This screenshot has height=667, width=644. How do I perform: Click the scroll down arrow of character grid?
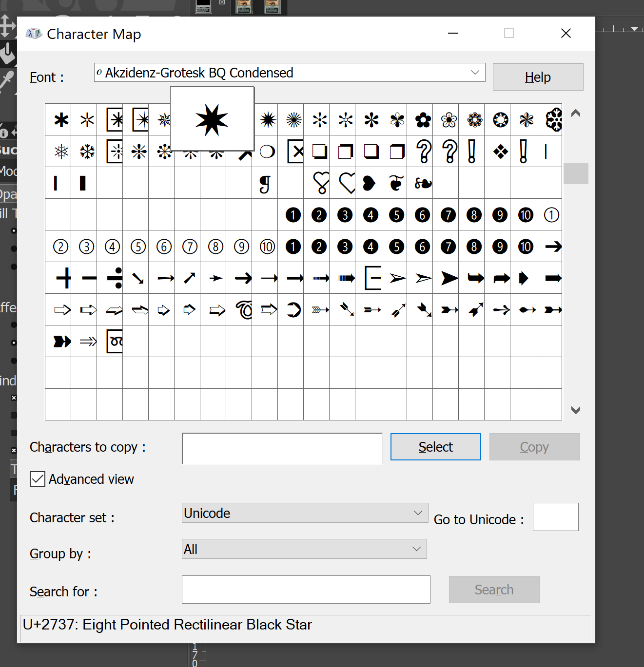coord(576,410)
